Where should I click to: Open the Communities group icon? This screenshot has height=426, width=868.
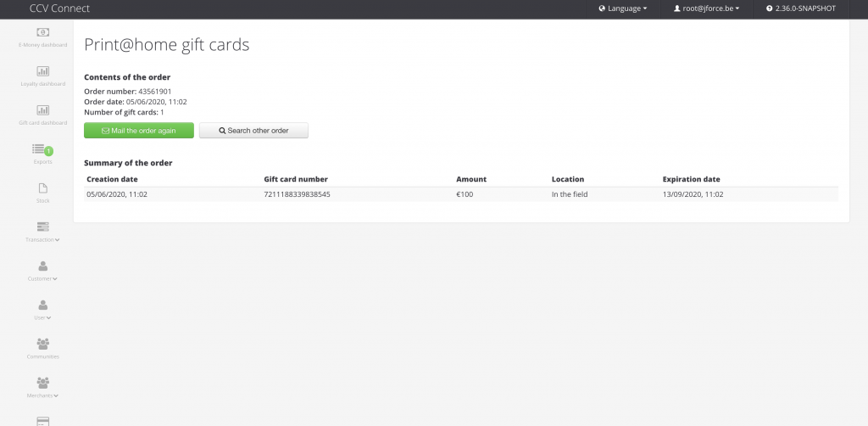coord(42,344)
